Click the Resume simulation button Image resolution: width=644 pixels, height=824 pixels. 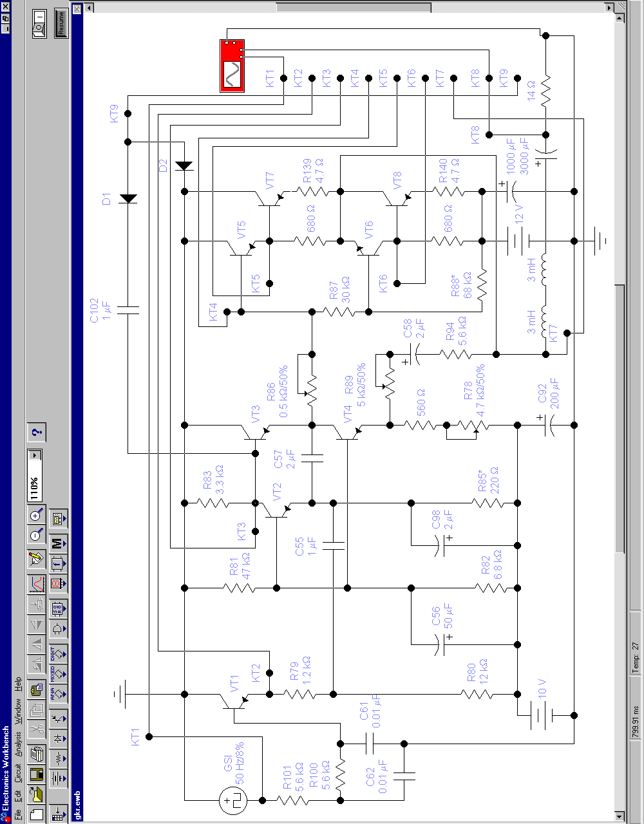point(61,24)
